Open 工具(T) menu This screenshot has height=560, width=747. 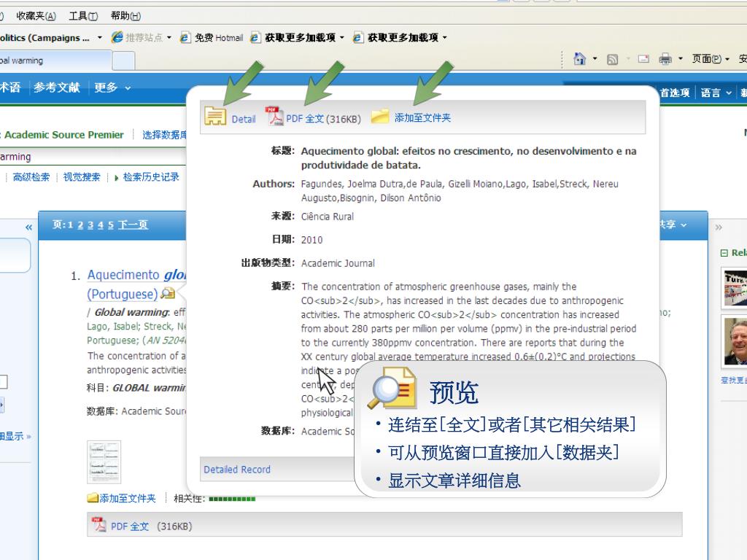click(x=83, y=16)
